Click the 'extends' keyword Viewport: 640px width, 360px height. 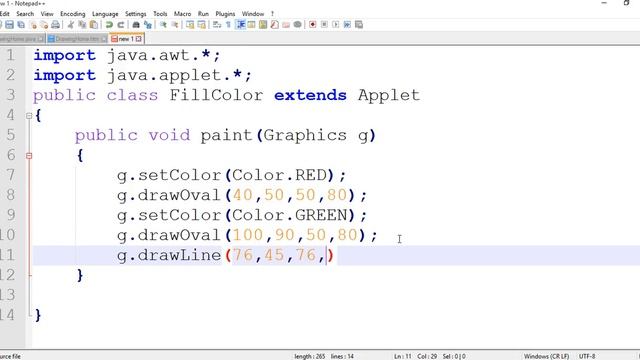[x=310, y=95]
